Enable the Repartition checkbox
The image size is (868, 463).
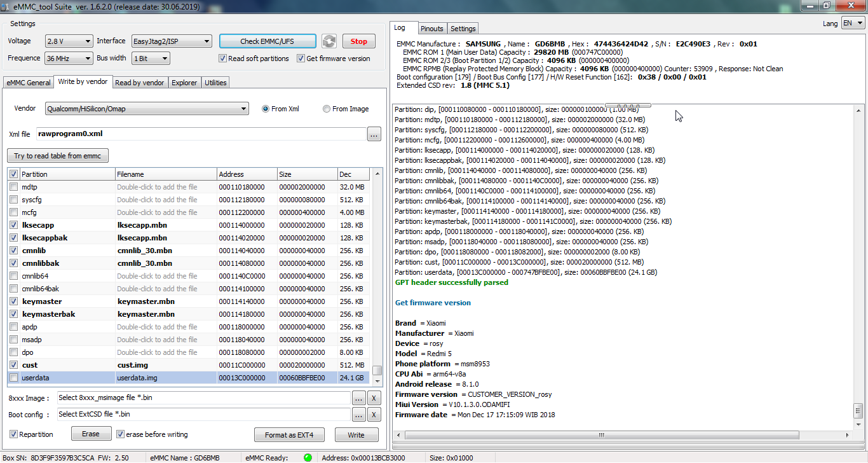(x=13, y=434)
